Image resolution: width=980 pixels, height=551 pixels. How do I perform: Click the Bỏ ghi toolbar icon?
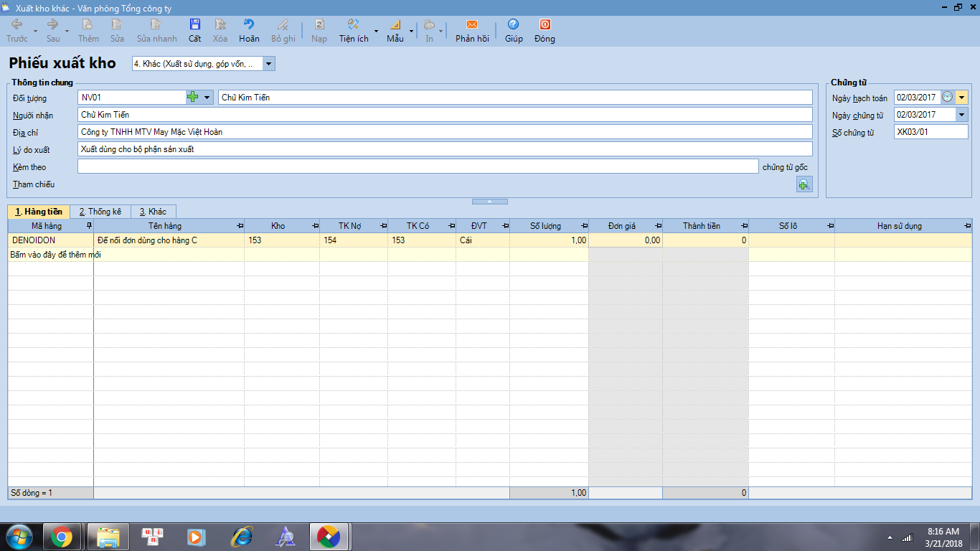click(283, 31)
